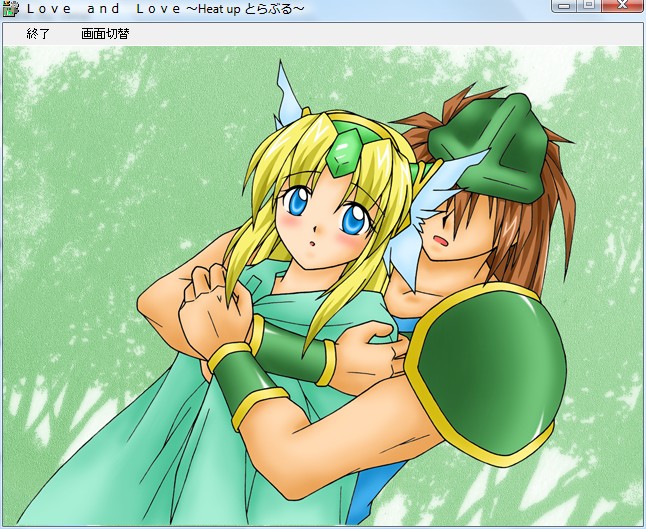
Task: Minimize the Love and Love window
Action: pos(564,6)
